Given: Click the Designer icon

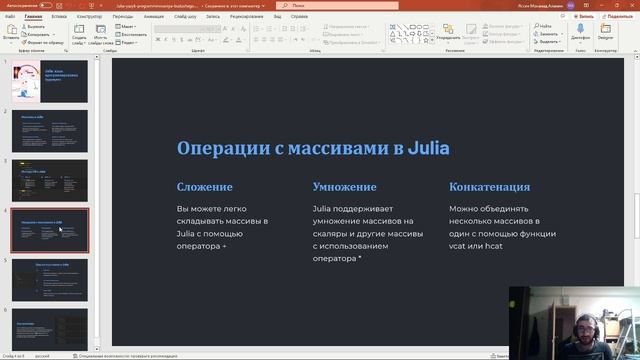Looking at the screenshot, I should (x=606, y=29).
